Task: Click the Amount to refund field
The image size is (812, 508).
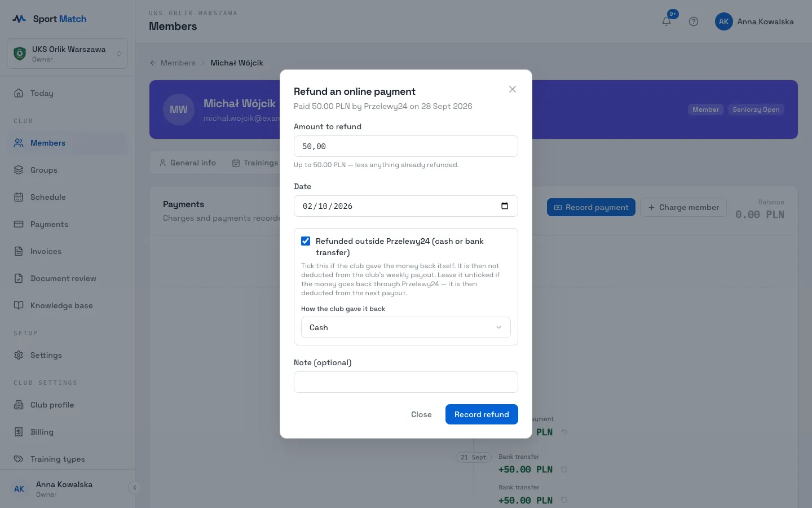Action: [x=406, y=146]
